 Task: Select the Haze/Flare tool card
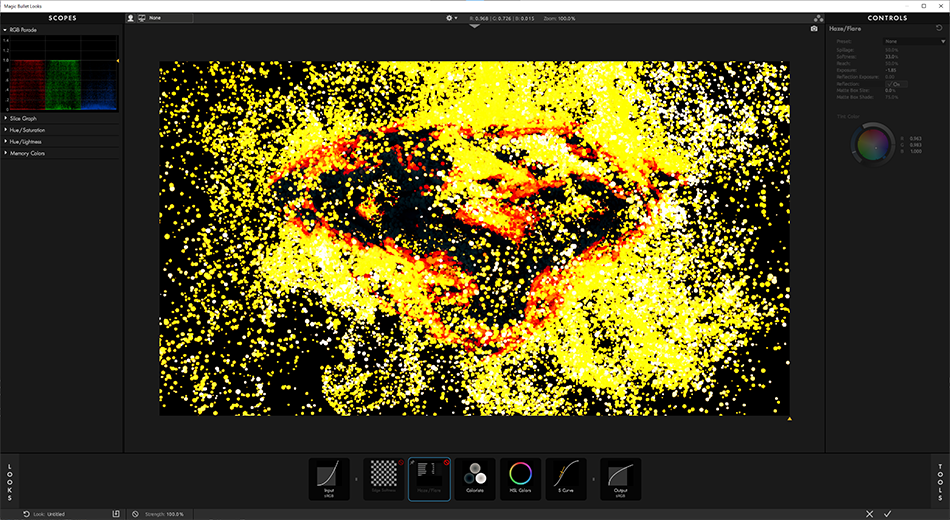tap(430, 479)
